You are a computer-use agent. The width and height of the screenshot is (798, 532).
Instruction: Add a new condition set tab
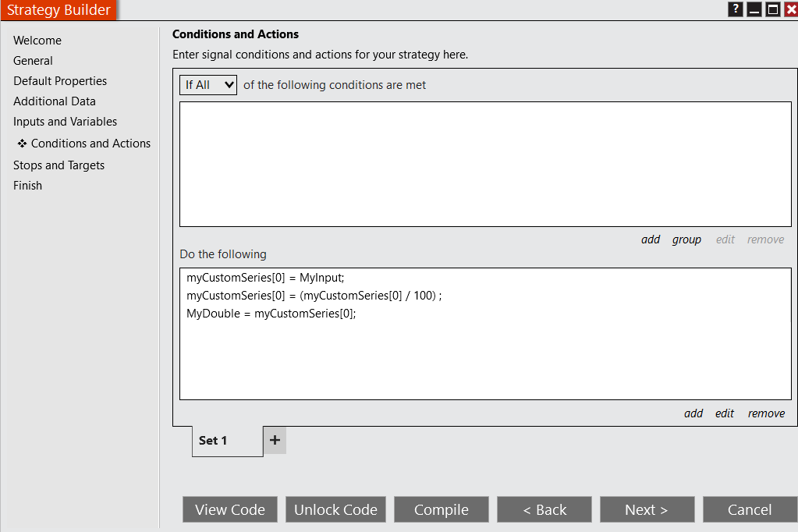click(275, 440)
